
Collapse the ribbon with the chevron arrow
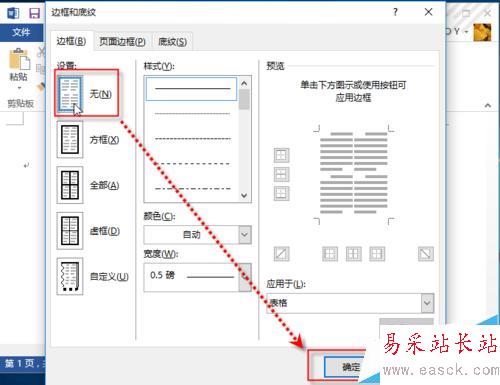click(488, 105)
